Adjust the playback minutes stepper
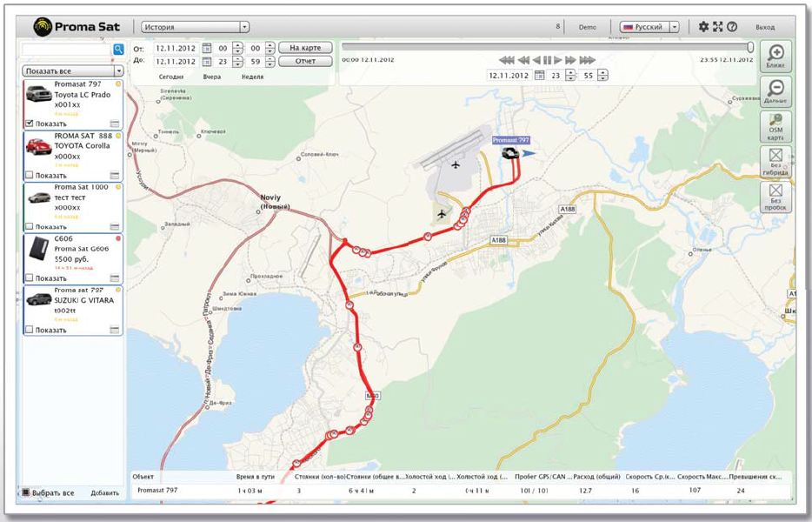 click(602, 75)
